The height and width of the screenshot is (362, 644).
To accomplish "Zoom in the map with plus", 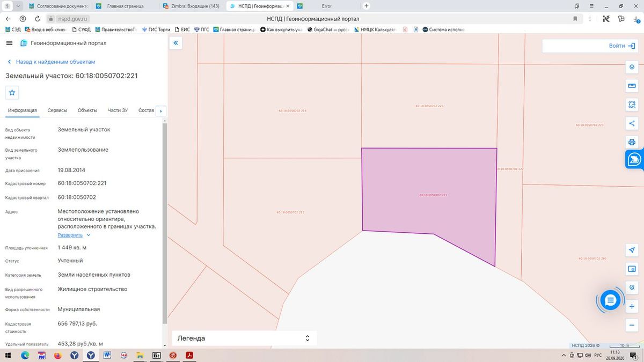I will [632, 307].
